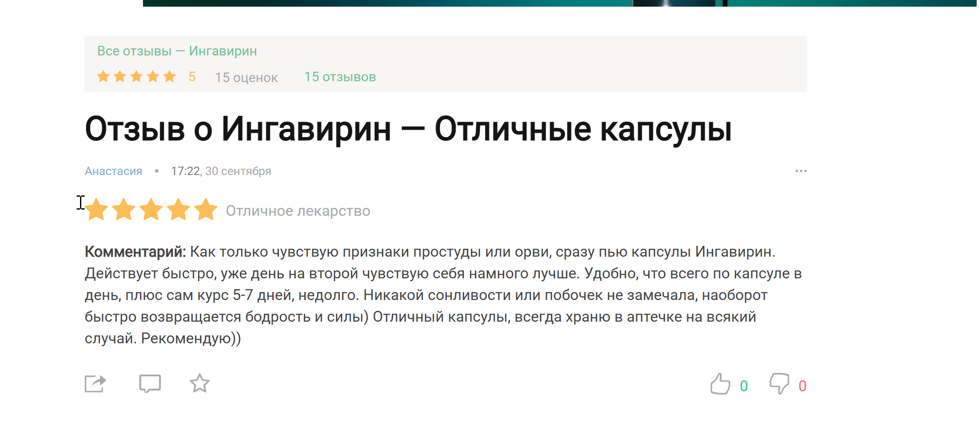This screenshot has width=980, height=435.
Task: Open author profile Анастасия
Action: tap(113, 171)
